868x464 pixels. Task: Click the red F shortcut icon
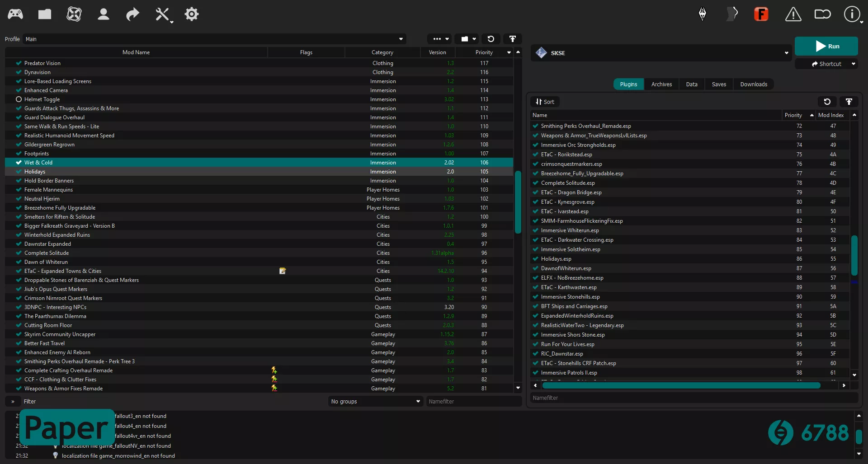click(x=761, y=14)
